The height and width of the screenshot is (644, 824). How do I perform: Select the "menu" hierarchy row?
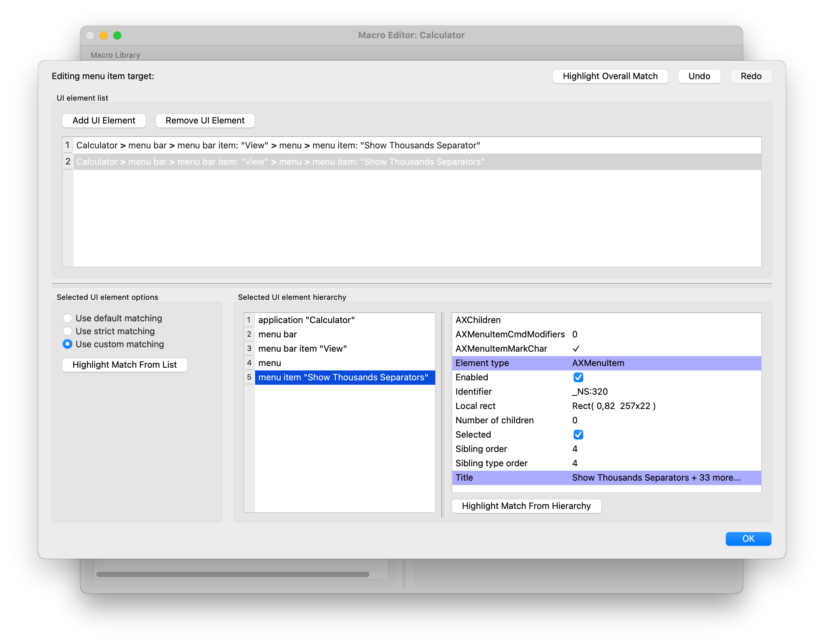(x=270, y=363)
